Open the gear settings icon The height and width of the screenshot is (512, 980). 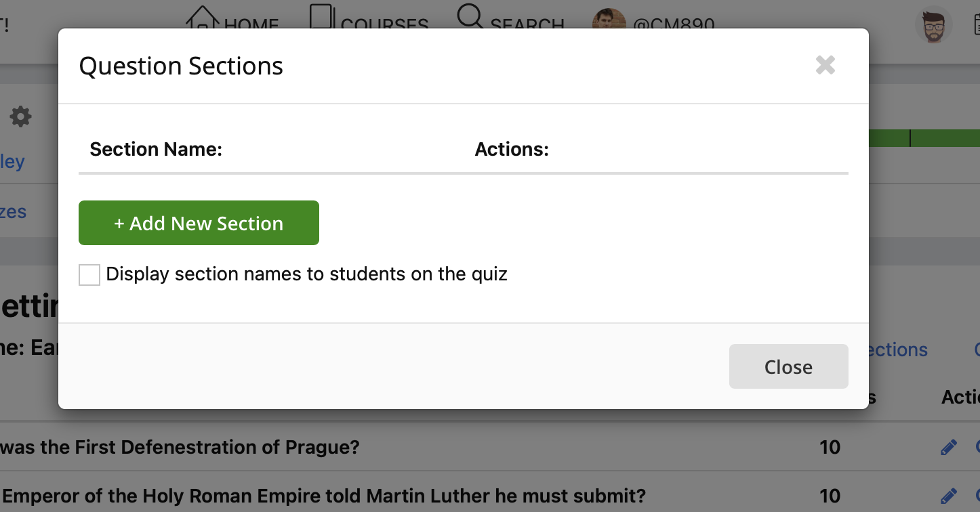[x=20, y=116]
